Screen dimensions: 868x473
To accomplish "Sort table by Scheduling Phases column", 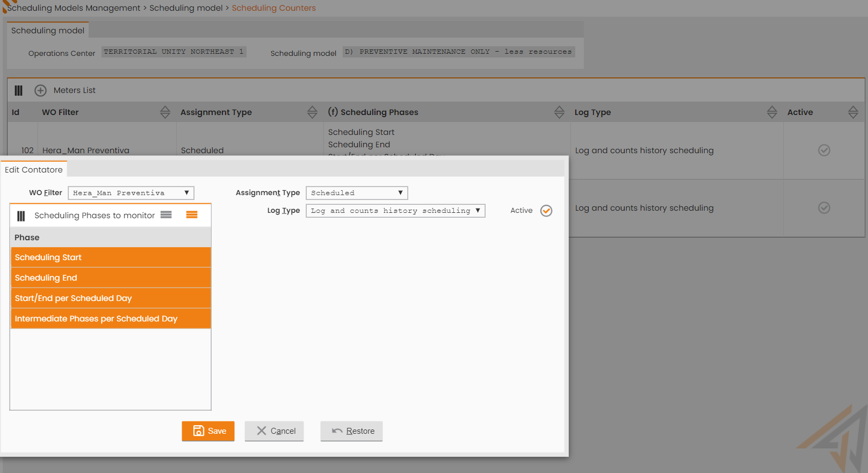I will pos(559,112).
